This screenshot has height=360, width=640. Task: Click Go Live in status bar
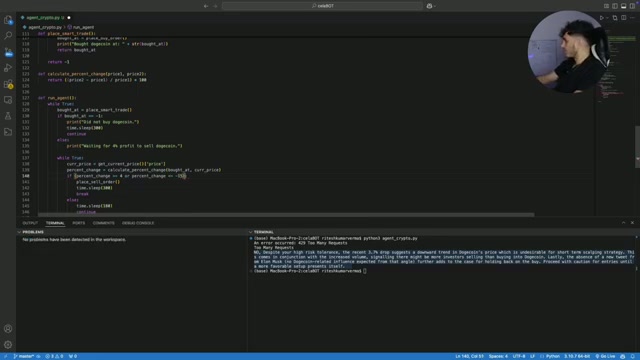pos(605,356)
